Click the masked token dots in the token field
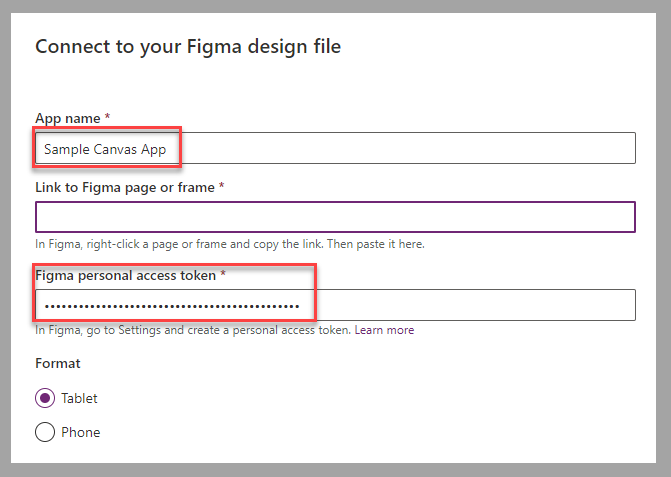 (172, 306)
